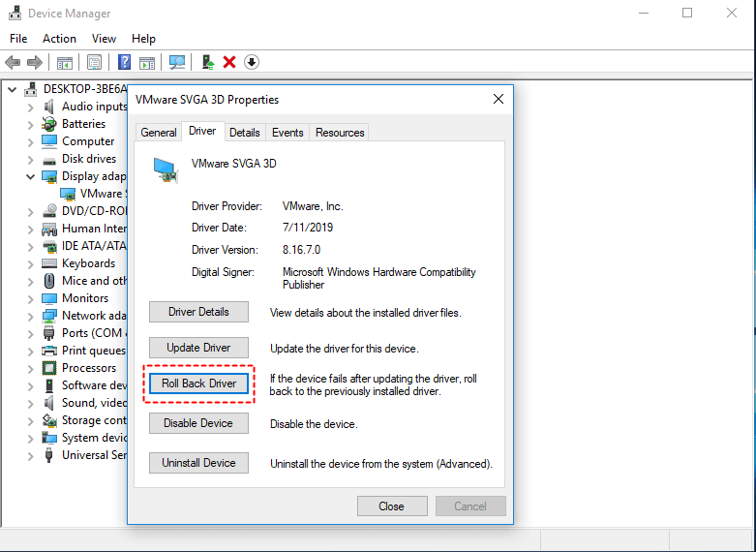The height and width of the screenshot is (552, 756).
Task: Click the Print queues category icon
Action: click(x=49, y=351)
